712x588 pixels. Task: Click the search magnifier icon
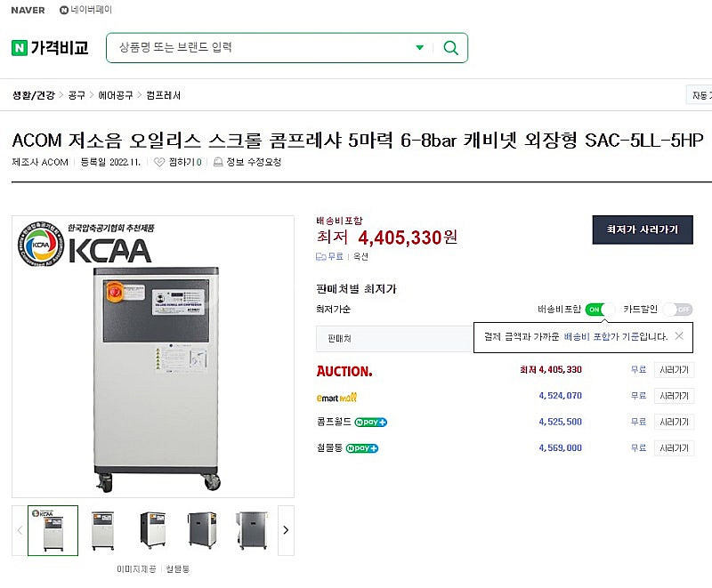tap(451, 48)
